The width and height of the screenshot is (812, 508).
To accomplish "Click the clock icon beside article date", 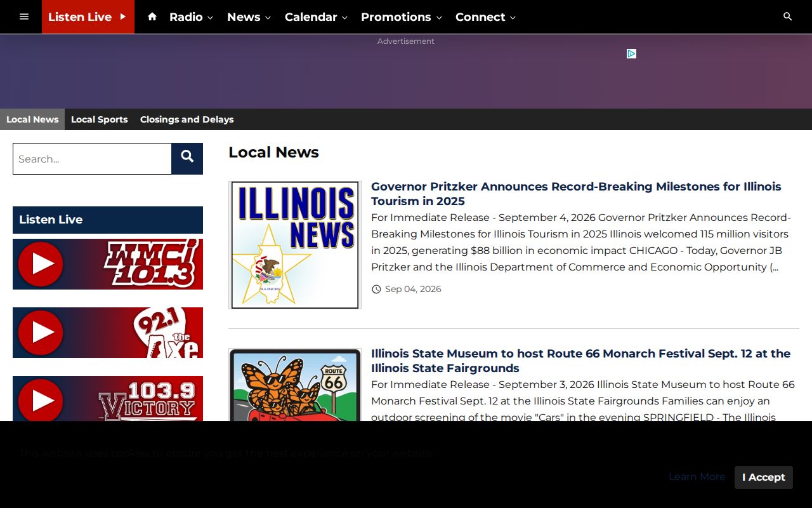I will pos(376,290).
